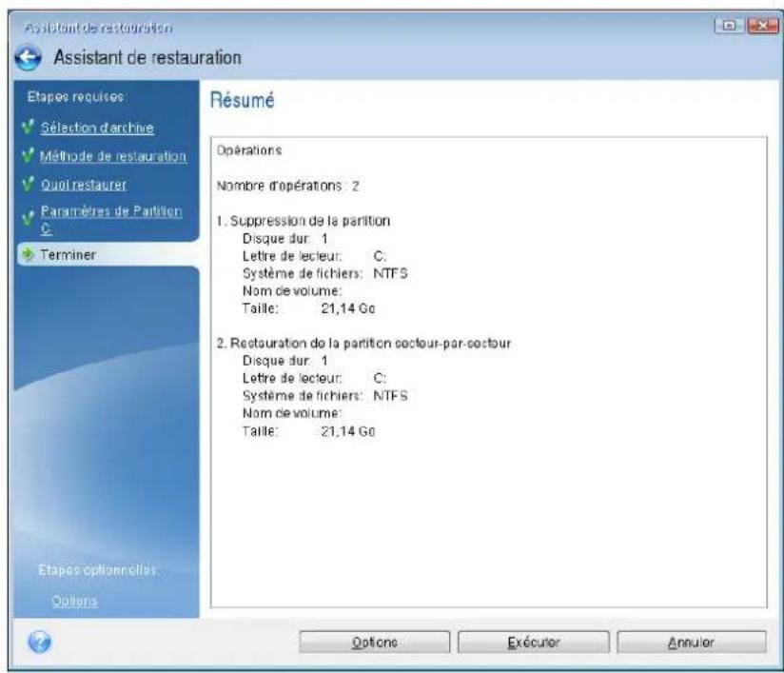
Task: Close the Assistant de restauration window
Action: pos(762,26)
